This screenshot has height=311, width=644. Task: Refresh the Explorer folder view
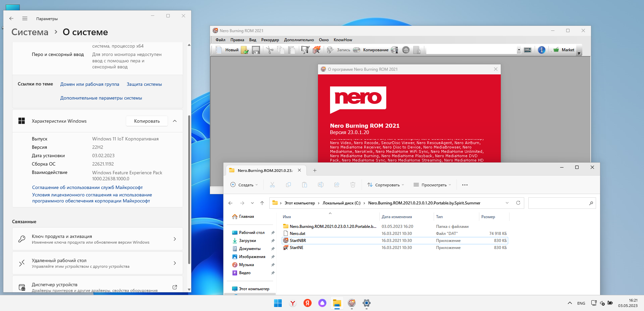click(x=518, y=203)
